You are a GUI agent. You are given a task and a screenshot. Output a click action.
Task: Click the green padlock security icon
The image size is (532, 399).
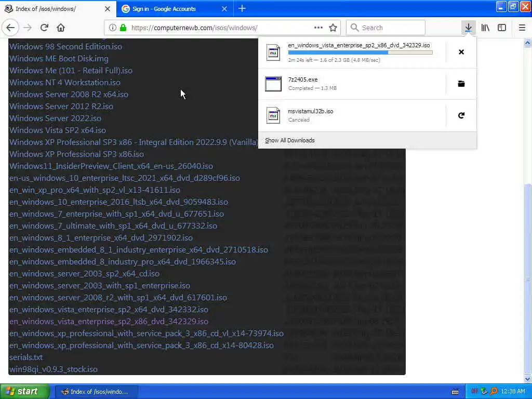pyautogui.click(x=123, y=28)
